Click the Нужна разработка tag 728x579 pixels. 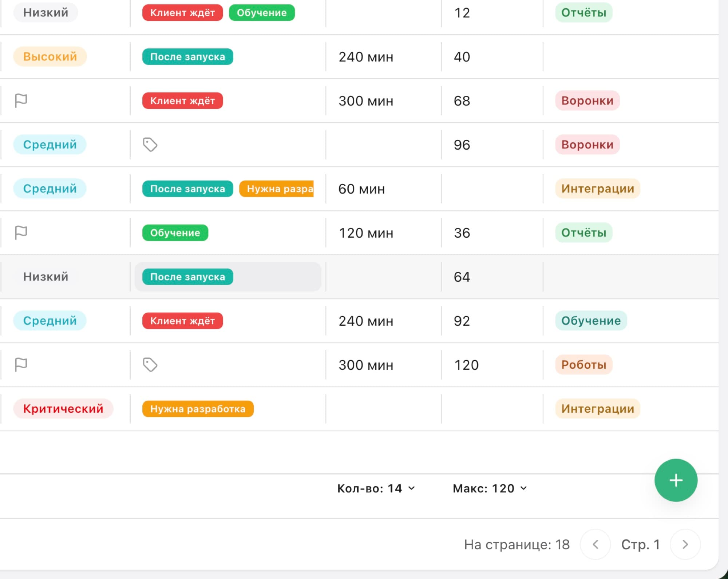point(198,409)
